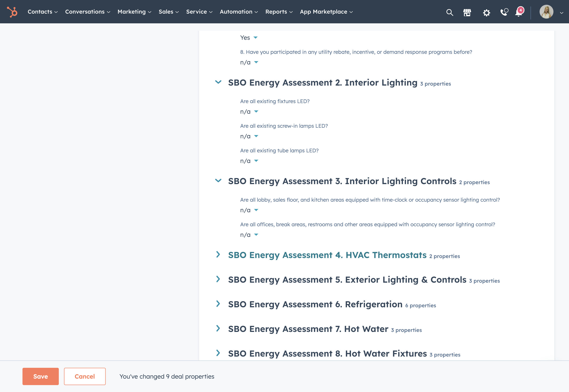Open the settings gear icon
This screenshot has height=392, width=569.
pos(486,13)
